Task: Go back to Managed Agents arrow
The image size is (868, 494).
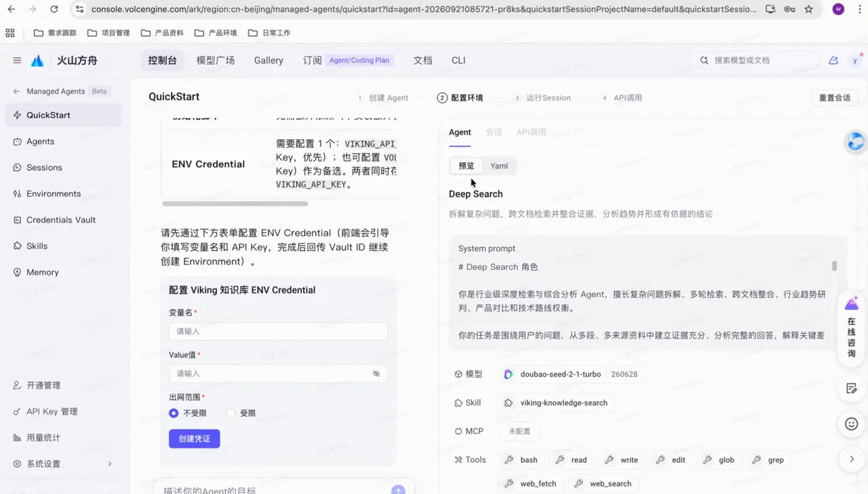Action: [17, 92]
